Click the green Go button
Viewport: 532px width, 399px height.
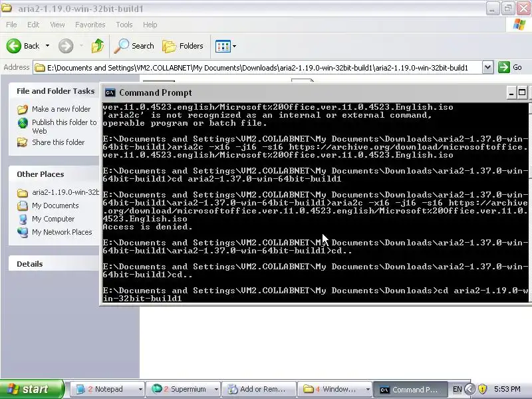tap(510, 67)
